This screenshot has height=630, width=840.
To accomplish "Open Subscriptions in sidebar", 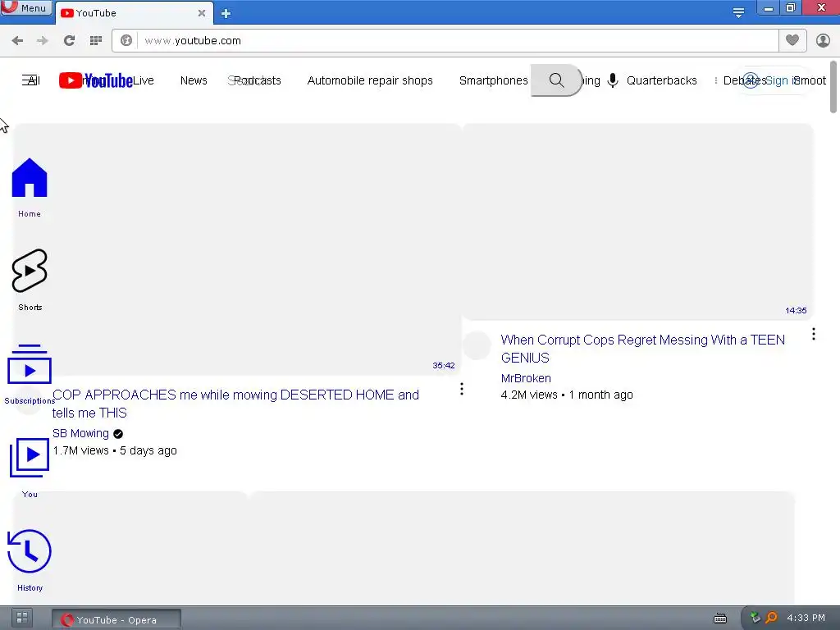I will (30, 374).
